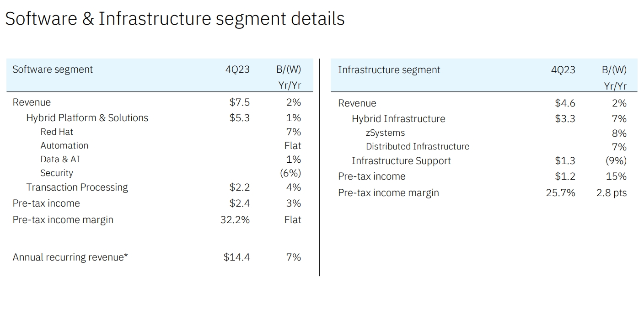644x309 pixels.
Task: Click Software segment 'B/(W)' header
Action: [x=289, y=69]
